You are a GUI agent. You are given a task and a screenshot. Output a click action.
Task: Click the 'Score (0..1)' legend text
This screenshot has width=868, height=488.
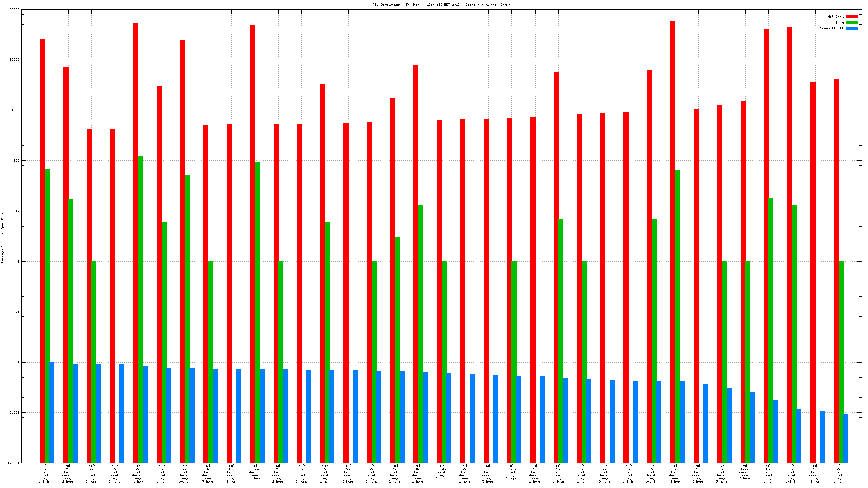[x=831, y=28]
